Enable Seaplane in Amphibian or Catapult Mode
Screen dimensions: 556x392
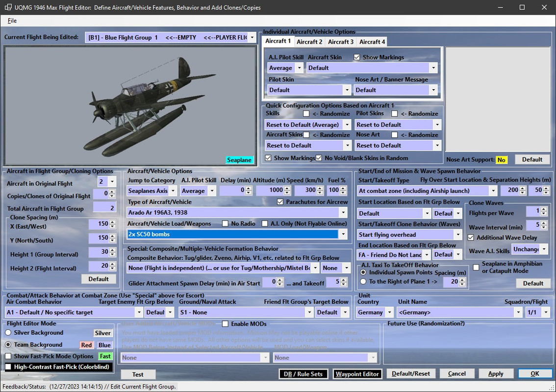476,267
